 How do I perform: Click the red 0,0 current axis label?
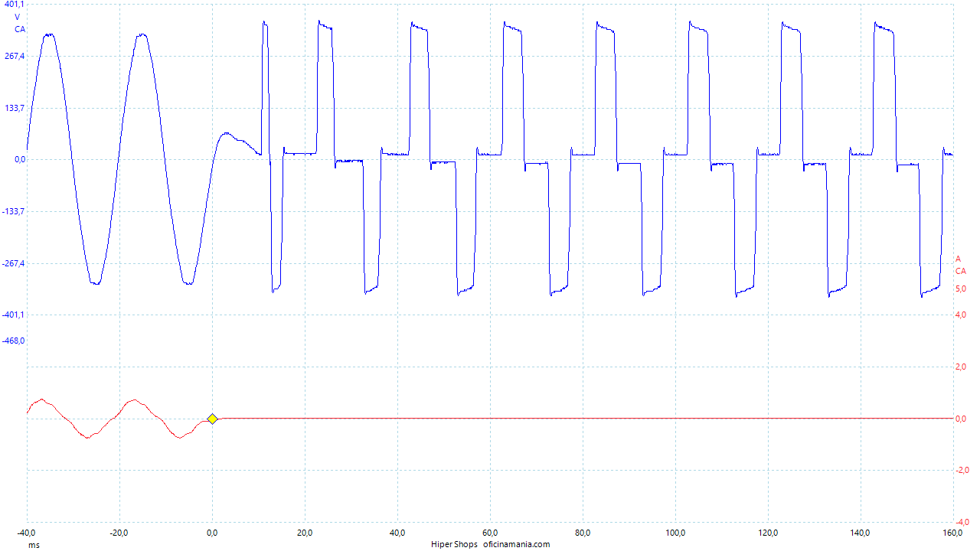point(960,419)
